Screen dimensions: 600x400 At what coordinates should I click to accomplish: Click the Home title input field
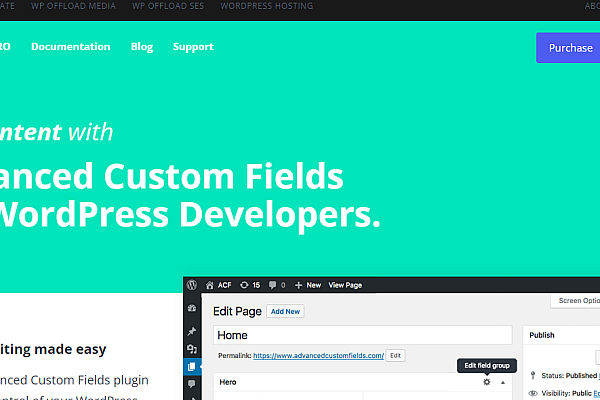point(363,335)
